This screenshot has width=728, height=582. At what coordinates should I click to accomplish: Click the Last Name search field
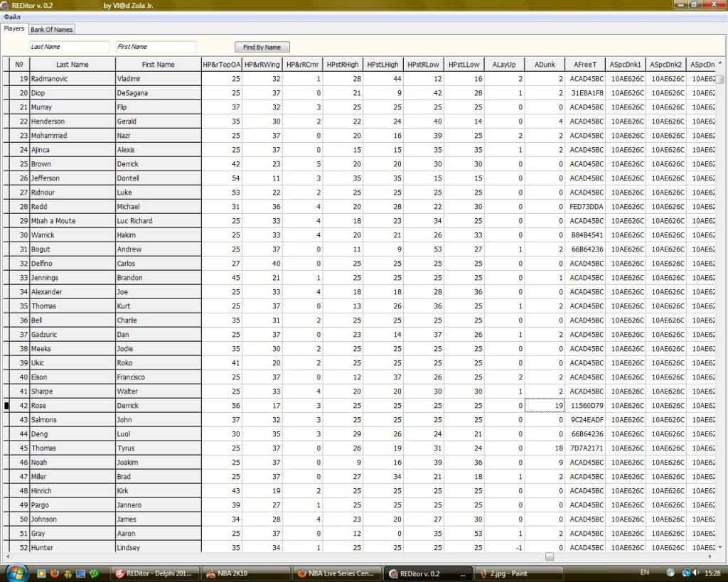(x=69, y=47)
